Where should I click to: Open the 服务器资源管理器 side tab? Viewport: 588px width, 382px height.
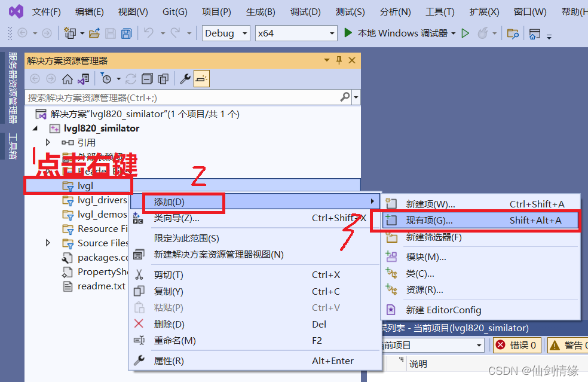(13, 88)
